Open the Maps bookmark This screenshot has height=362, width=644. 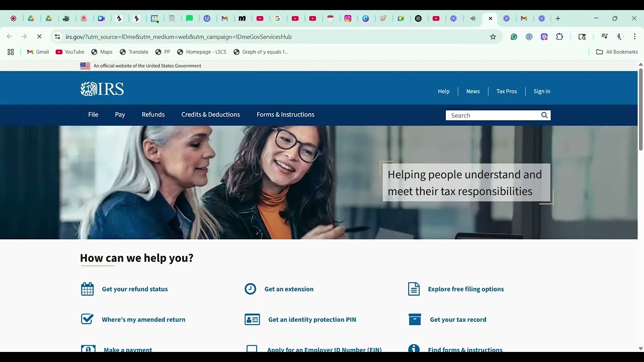tap(102, 52)
